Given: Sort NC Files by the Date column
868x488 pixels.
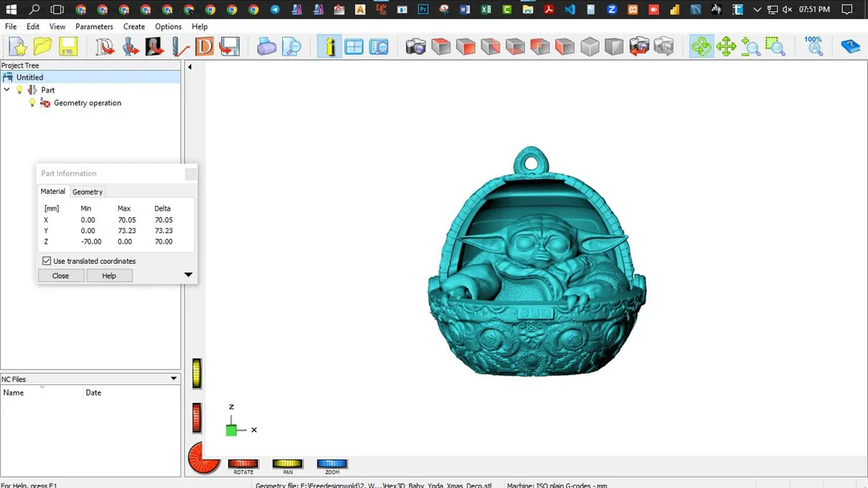Looking at the screenshot, I should [x=132, y=392].
